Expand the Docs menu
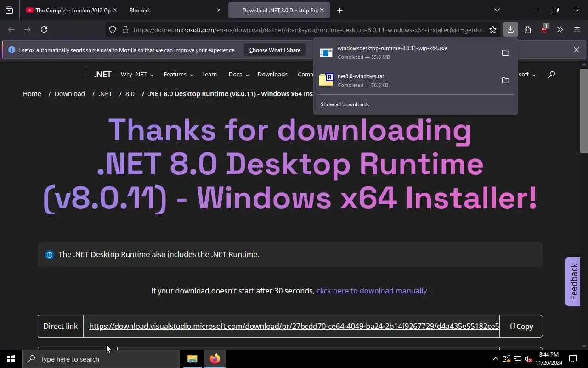588x368 pixels. [239, 75]
